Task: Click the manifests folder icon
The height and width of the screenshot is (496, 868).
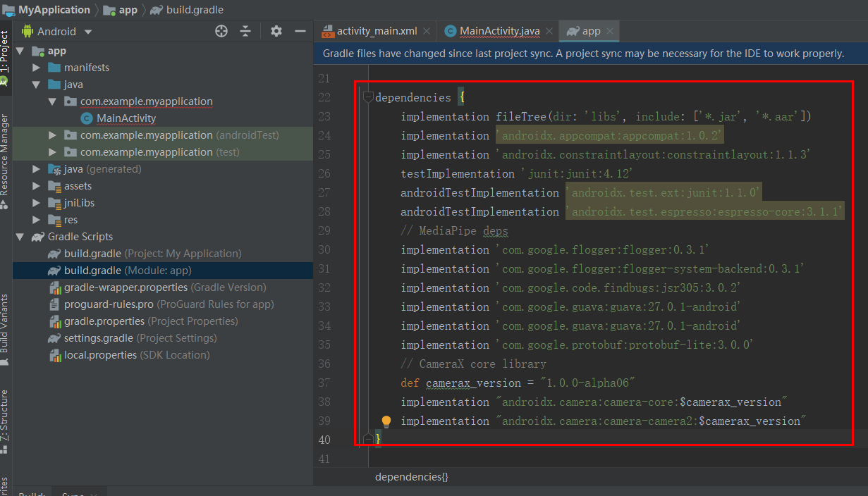Action: [x=54, y=68]
